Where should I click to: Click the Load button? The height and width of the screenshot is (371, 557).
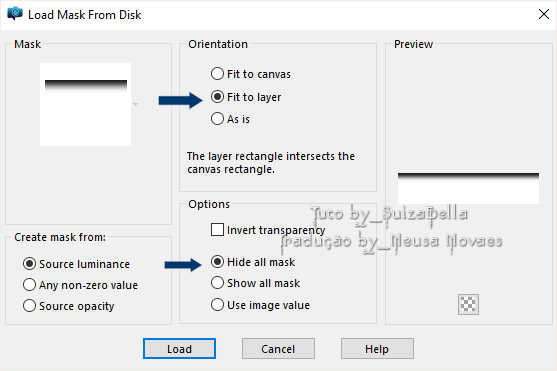pos(179,349)
